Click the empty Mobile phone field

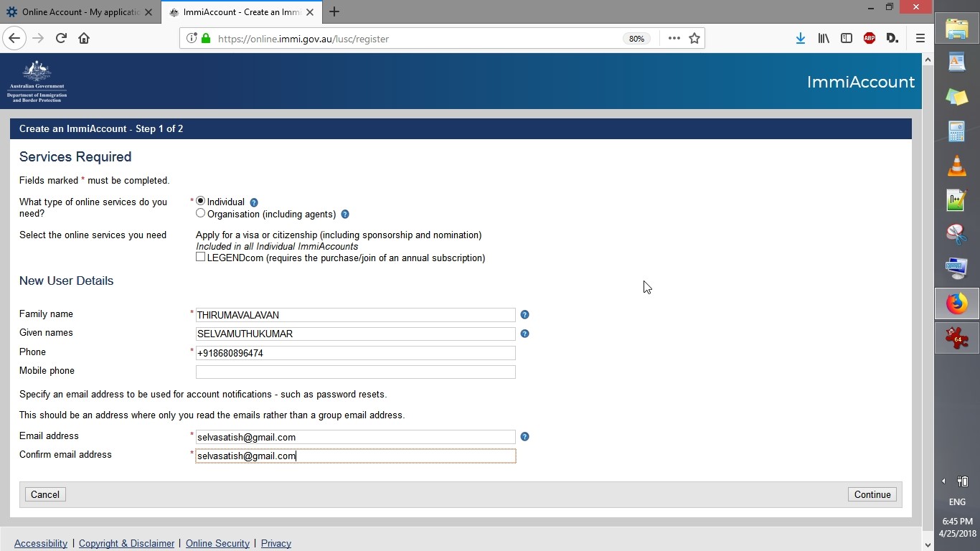pos(355,372)
